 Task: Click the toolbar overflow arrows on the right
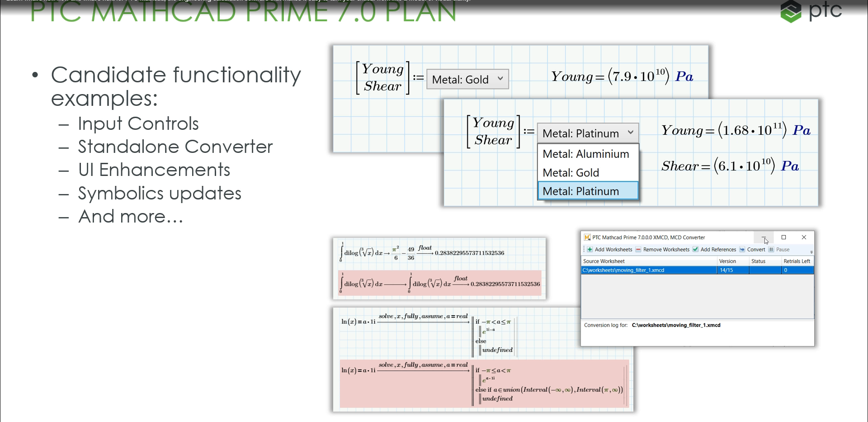click(812, 252)
